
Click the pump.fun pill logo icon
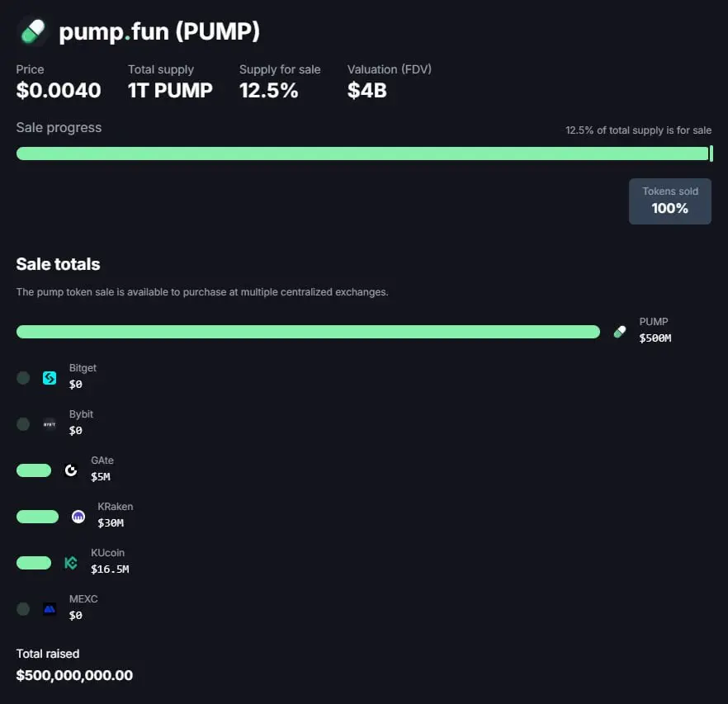31,31
